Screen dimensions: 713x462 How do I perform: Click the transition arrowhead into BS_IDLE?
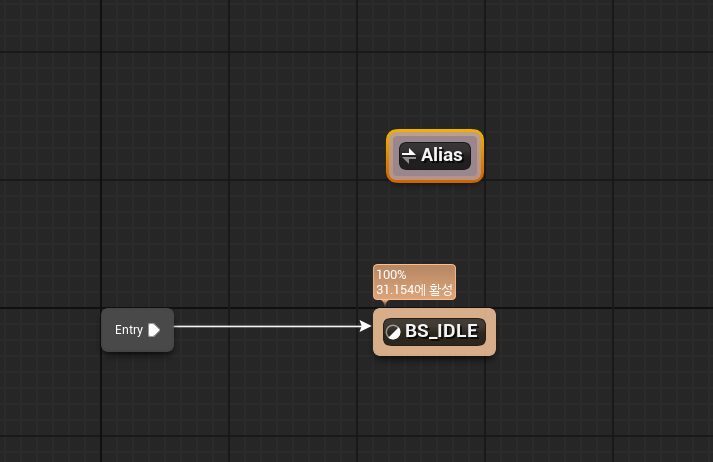pyautogui.click(x=365, y=326)
